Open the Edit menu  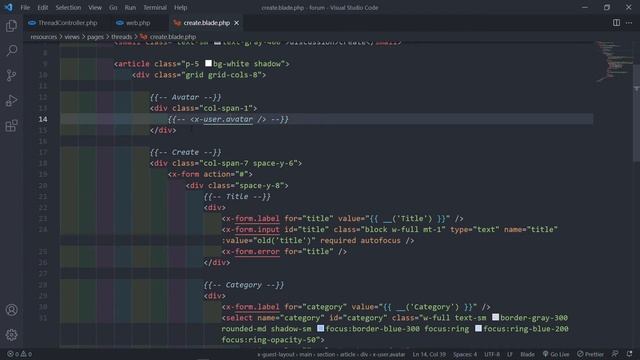coord(42,7)
